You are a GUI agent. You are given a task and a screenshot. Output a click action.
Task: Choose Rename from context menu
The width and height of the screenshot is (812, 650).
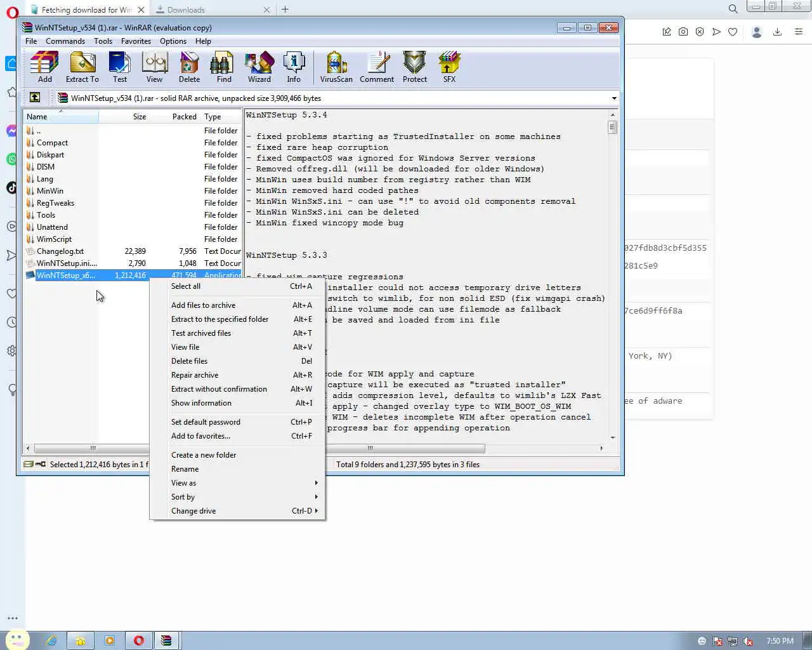pos(237,469)
